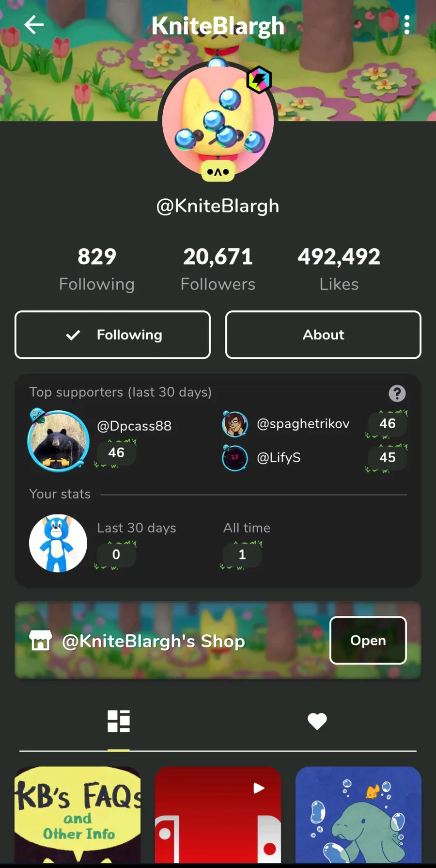The image size is (436, 868).
Task: Tap the shop storefront icon
Action: click(41, 641)
